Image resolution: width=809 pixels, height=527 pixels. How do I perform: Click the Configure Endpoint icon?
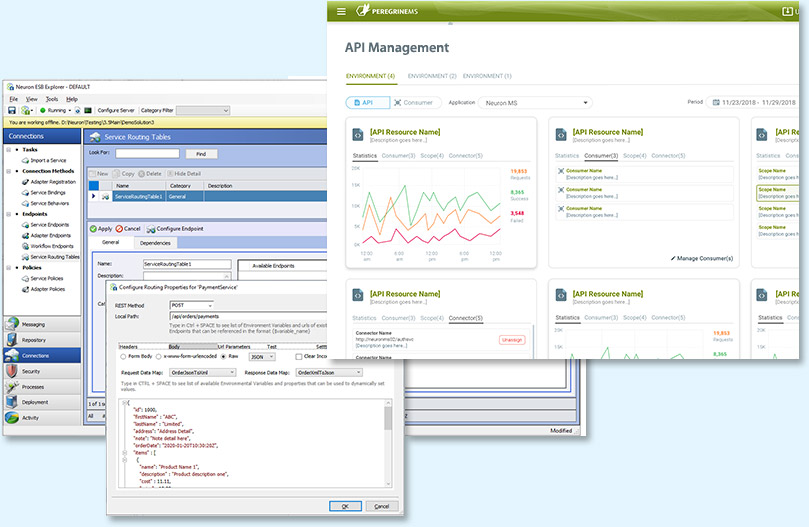(151, 229)
